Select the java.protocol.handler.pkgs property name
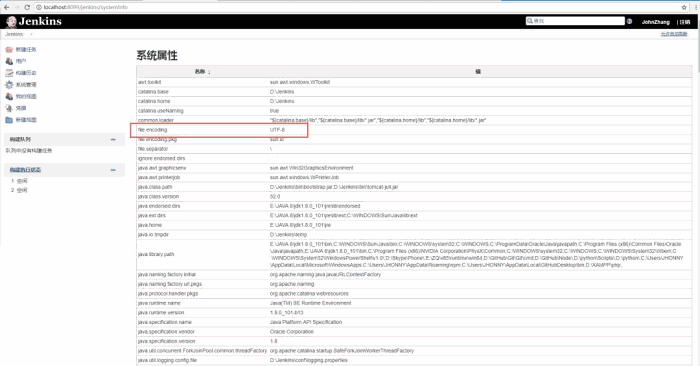 pos(168,294)
